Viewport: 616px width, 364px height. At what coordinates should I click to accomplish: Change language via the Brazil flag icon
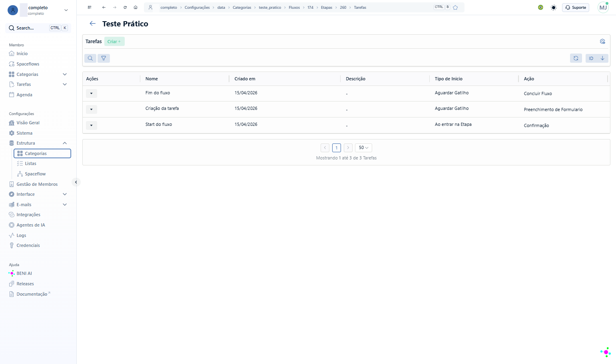(x=540, y=8)
